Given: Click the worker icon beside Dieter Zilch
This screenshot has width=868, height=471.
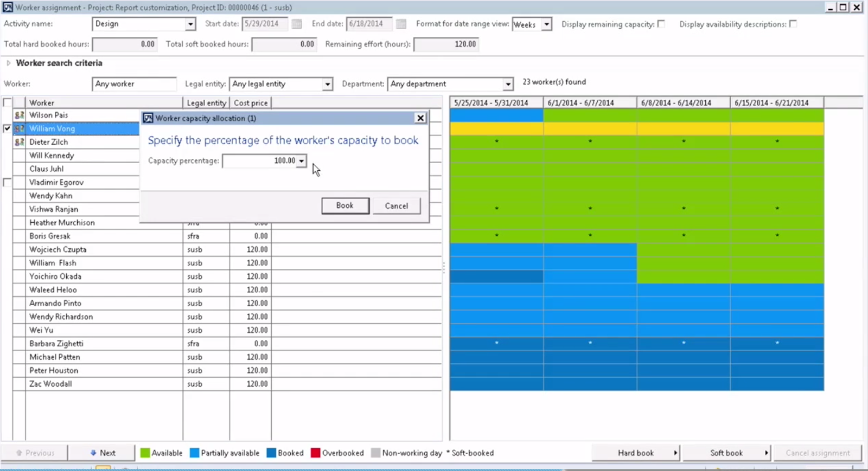Looking at the screenshot, I should click(x=20, y=142).
